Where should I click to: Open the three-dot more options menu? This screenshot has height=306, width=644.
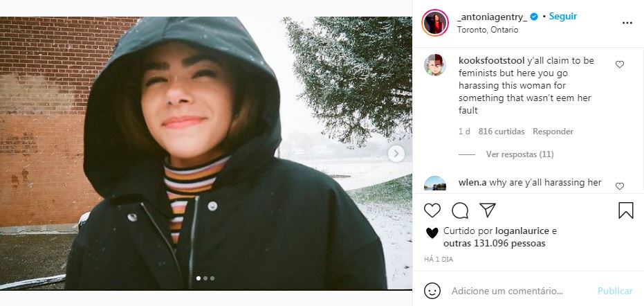coord(627,23)
